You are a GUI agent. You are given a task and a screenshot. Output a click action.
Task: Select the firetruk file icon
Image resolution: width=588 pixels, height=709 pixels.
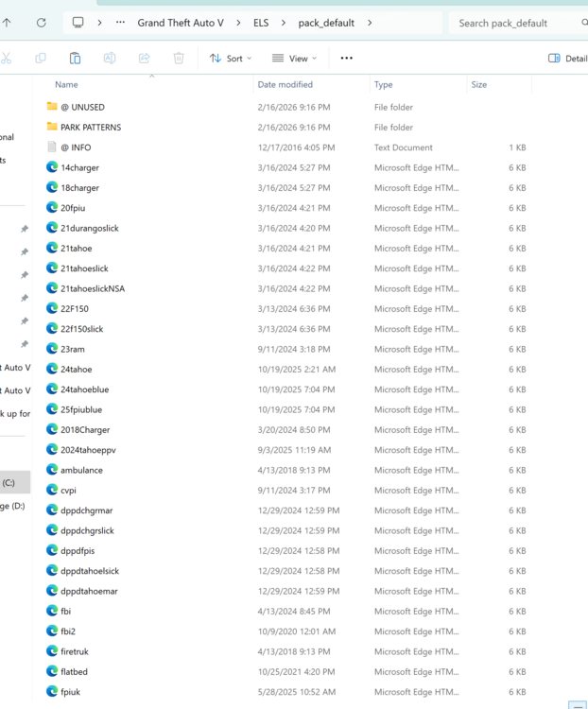(52, 651)
